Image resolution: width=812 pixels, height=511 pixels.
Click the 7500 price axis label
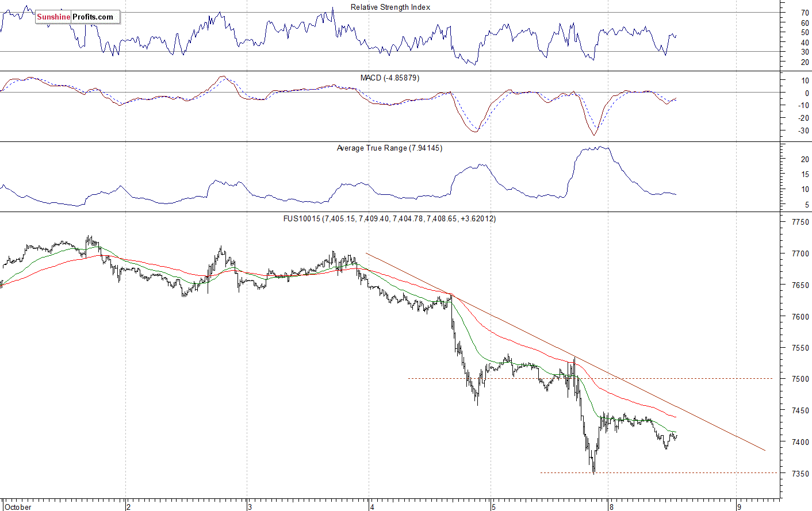(800, 379)
